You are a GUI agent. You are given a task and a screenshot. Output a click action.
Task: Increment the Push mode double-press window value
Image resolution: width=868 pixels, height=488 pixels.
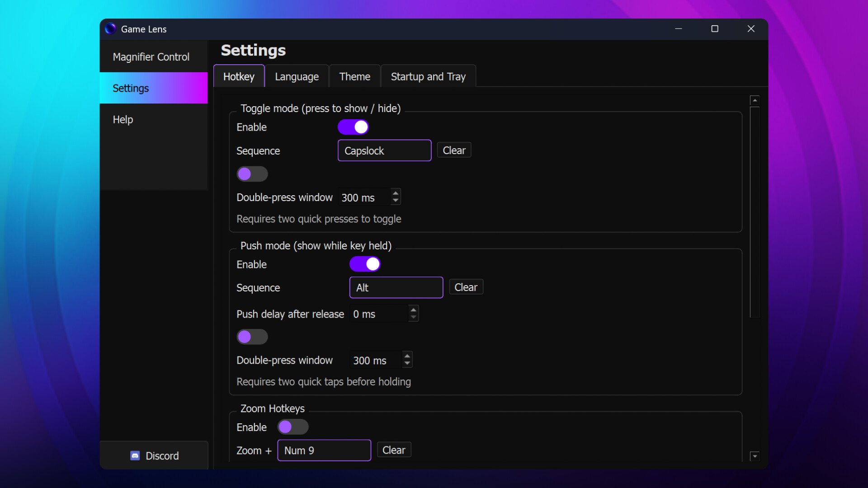click(406, 356)
